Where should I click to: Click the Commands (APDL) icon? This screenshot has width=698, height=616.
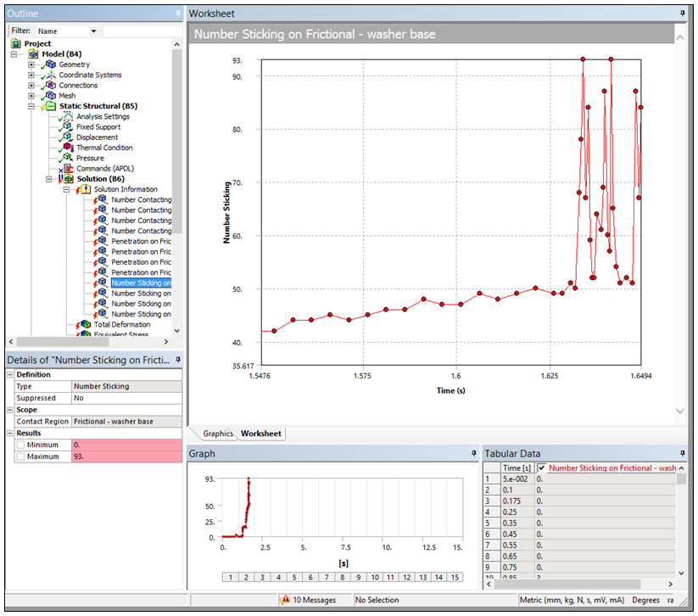click(x=68, y=169)
